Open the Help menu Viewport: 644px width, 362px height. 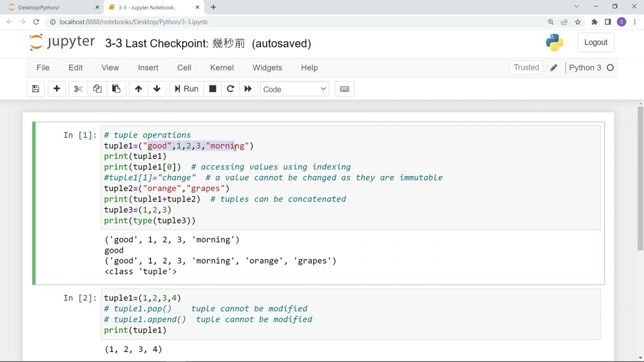pos(309,68)
